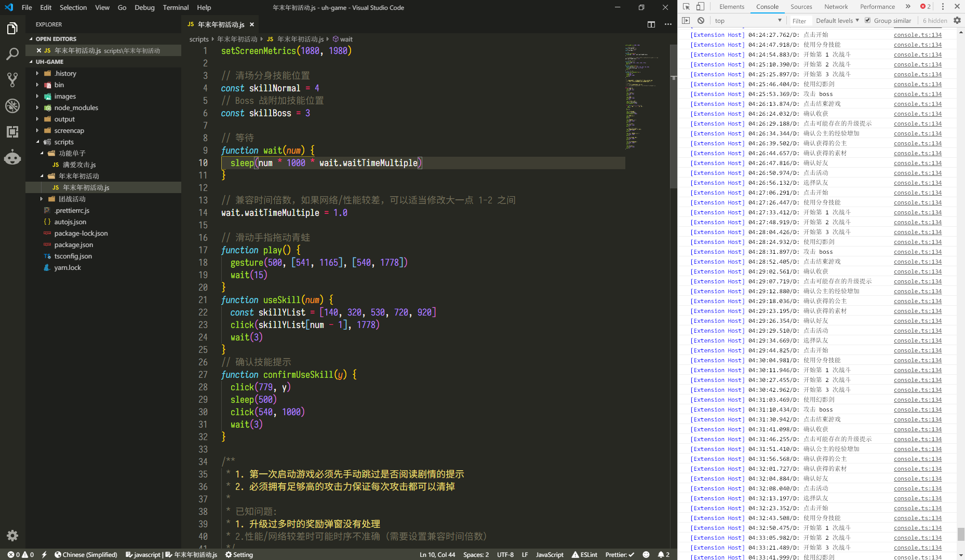
Task: Click Ln 10, Col 44 status item
Action: [437, 554]
